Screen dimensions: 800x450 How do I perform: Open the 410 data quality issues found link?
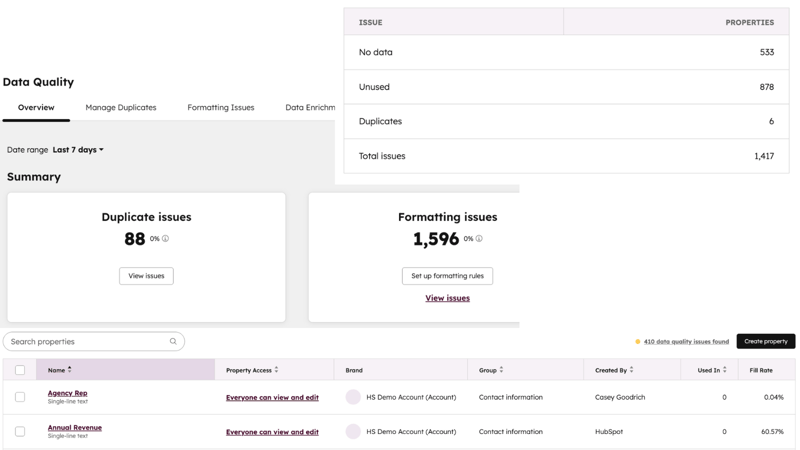point(686,342)
